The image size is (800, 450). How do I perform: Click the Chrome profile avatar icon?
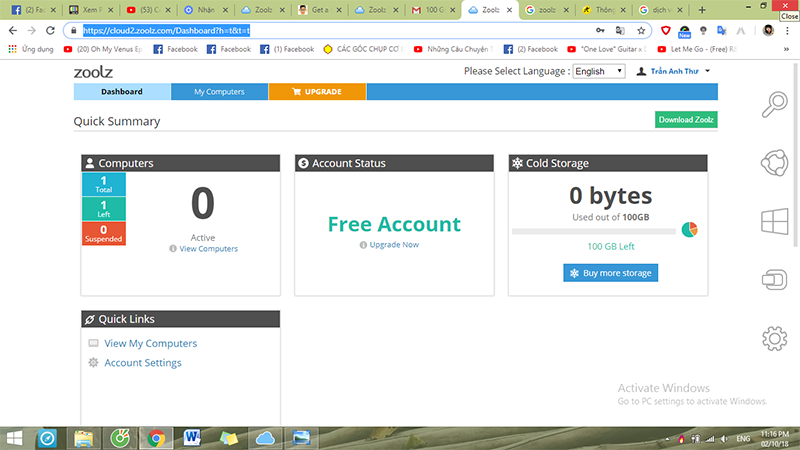point(768,31)
